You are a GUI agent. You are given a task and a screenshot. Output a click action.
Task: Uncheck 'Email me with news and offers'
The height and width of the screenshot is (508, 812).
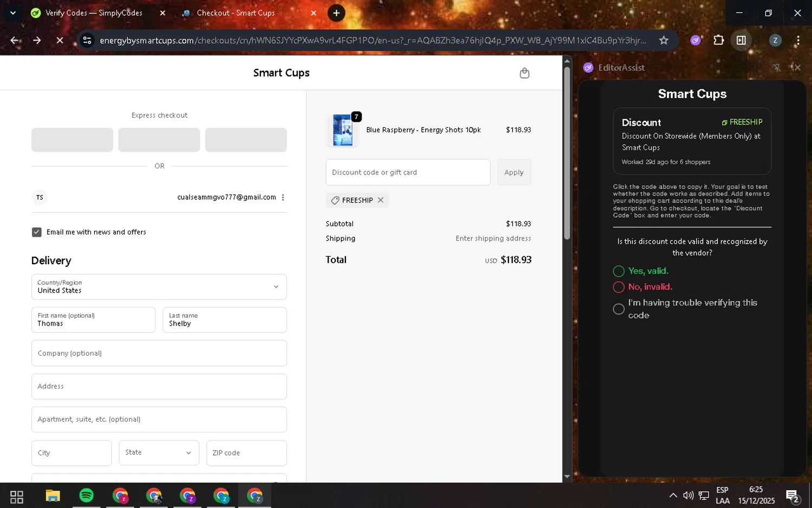[x=37, y=232]
